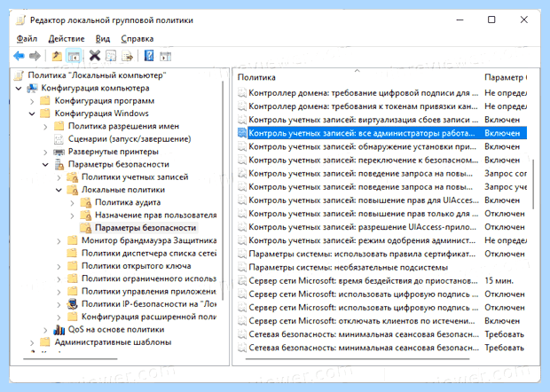Image resolution: width=550 pixels, height=392 pixels.
Task: Open the Действие menu
Action: coord(67,39)
